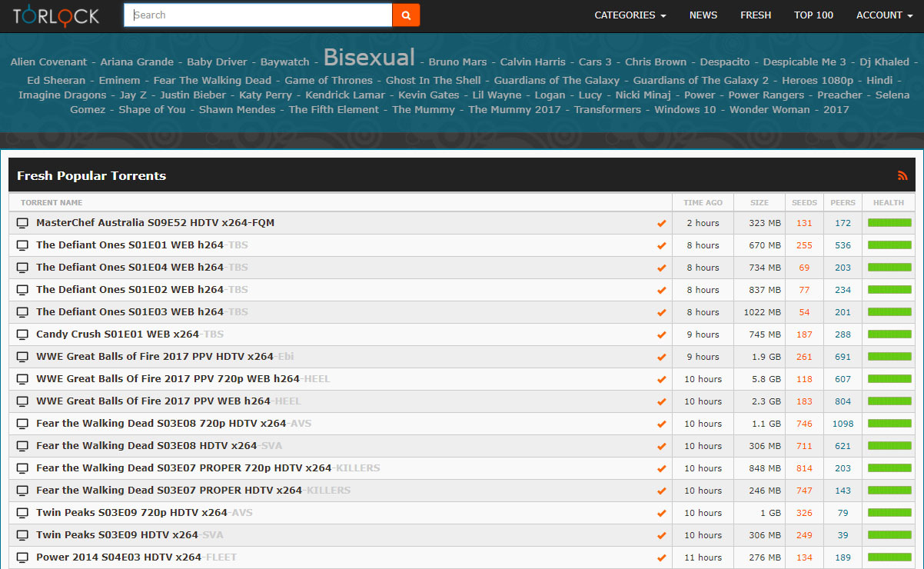Open the Bruno Mars tag link
Viewport: 924px width, 569px height.
pos(457,62)
